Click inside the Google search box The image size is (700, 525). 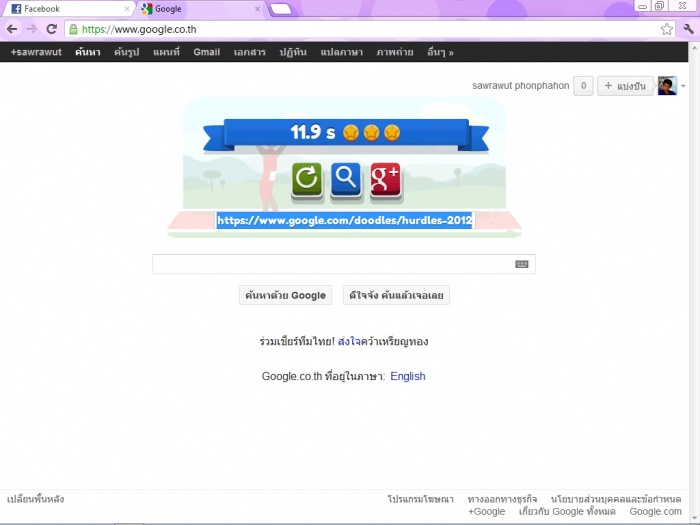click(344, 264)
